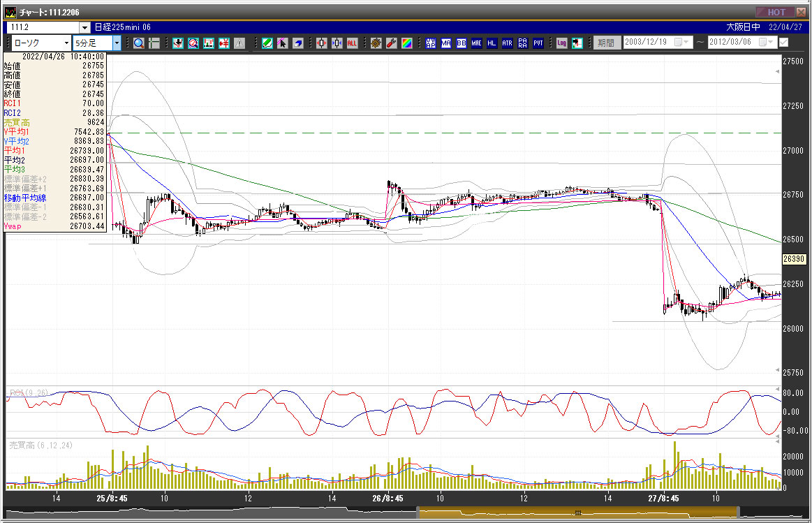The height and width of the screenshot is (523, 812).
Task: Toggle the crosshair cursor tool icon
Action: coord(154,43)
